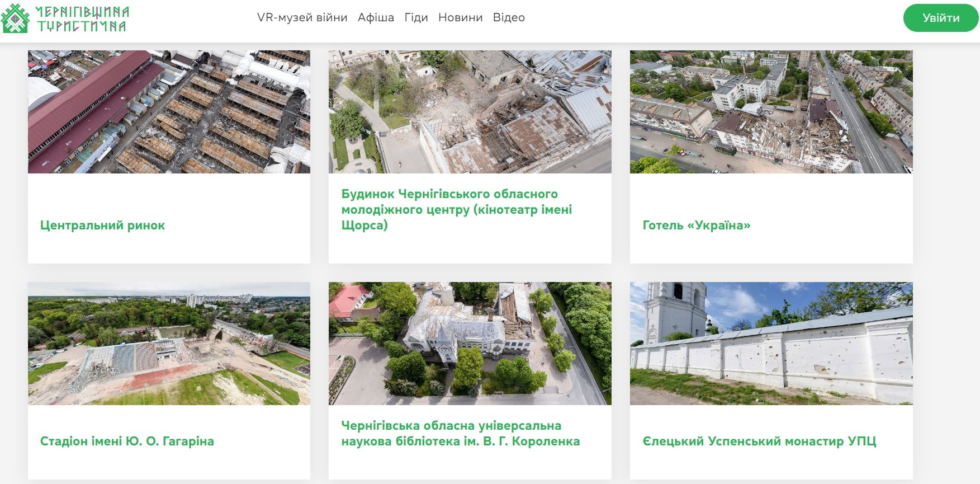
Task: Open the Відео menu item
Action: [509, 17]
